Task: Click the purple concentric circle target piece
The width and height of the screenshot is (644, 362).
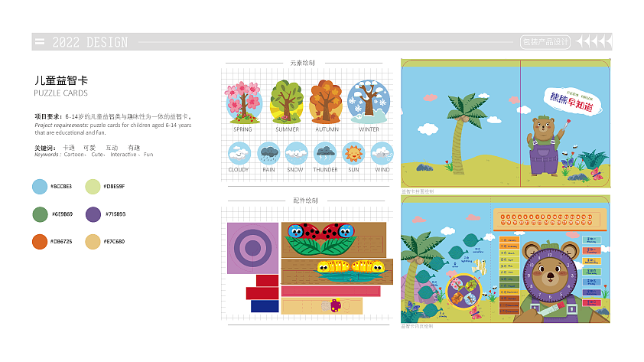Action: pyautogui.click(x=252, y=248)
